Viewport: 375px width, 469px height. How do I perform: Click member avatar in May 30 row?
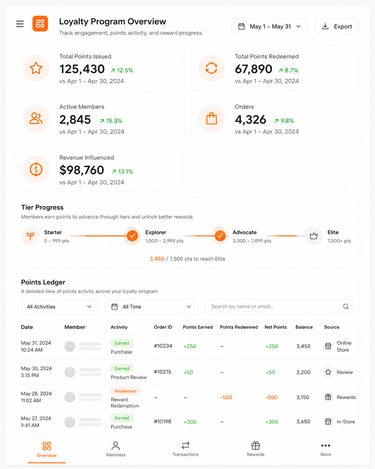pos(70,372)
